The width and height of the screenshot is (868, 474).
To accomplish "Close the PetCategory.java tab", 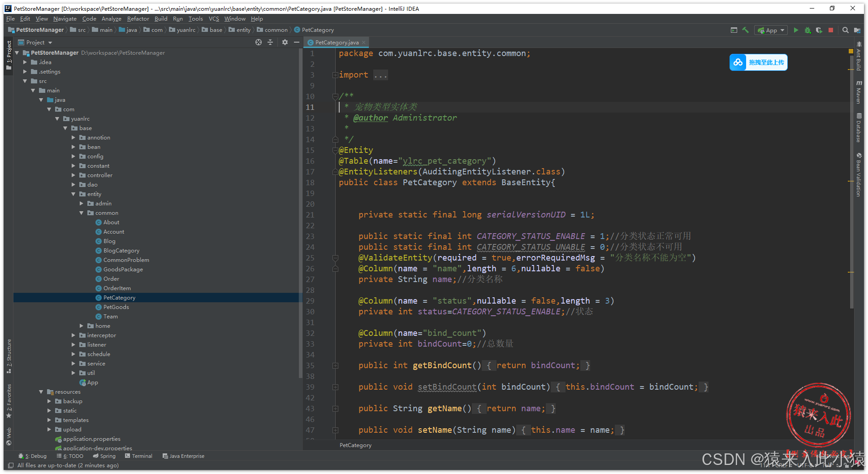I will pos(364,42).
